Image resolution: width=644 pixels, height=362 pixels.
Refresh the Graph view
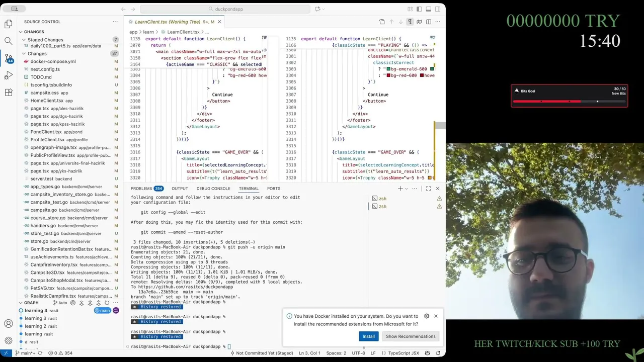click(107, 303)
